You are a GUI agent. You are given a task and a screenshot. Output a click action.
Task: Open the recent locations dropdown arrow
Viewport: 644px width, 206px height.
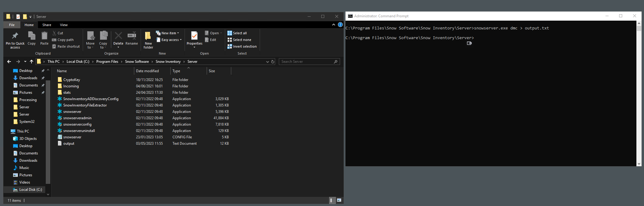[x=25, y=62]
